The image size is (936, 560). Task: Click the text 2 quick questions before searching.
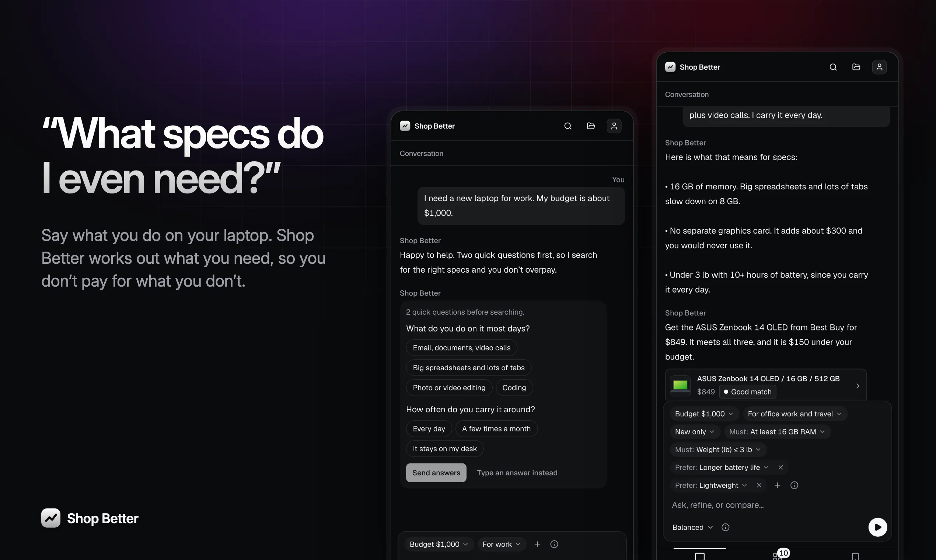[x=465, y=312]
